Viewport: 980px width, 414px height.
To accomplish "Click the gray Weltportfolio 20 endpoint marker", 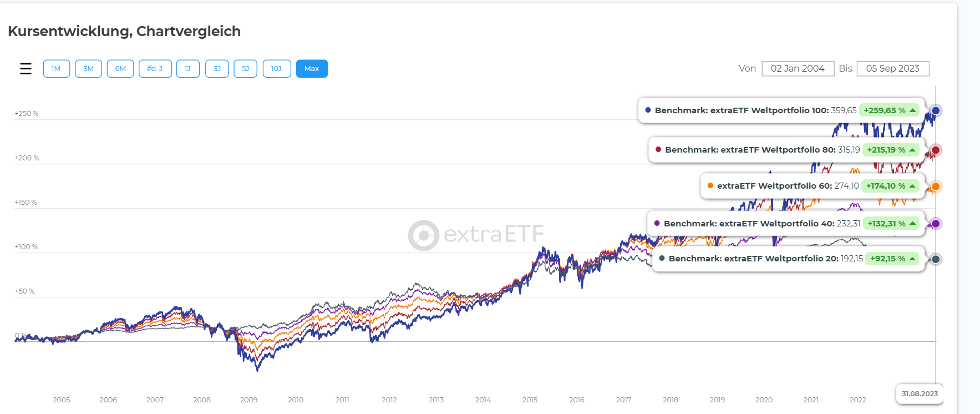I will [936, 259].
